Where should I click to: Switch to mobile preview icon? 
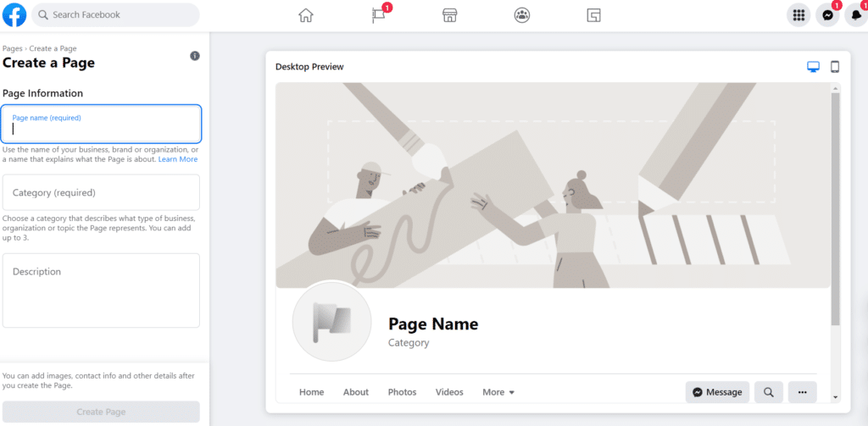click(835, 67)
